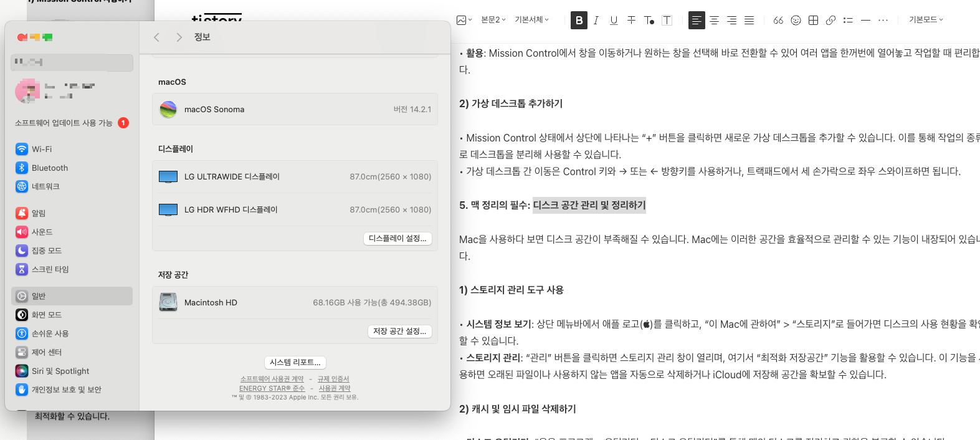Justify the text alignment
Viewport: 980px width, 440px height.
pos(749,21)
